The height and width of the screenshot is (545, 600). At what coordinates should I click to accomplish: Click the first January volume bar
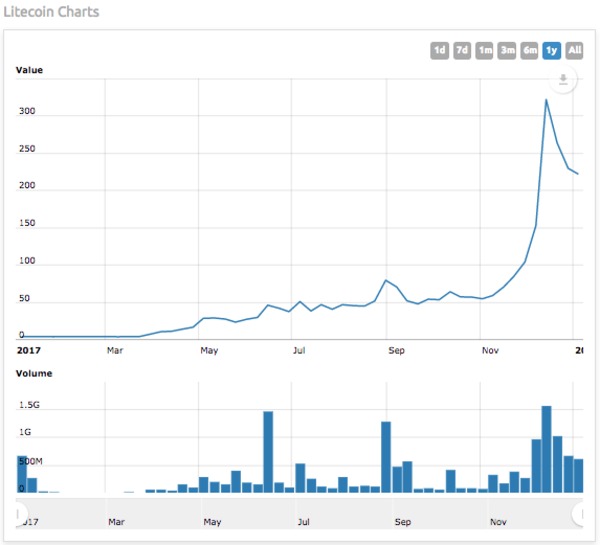21,474
